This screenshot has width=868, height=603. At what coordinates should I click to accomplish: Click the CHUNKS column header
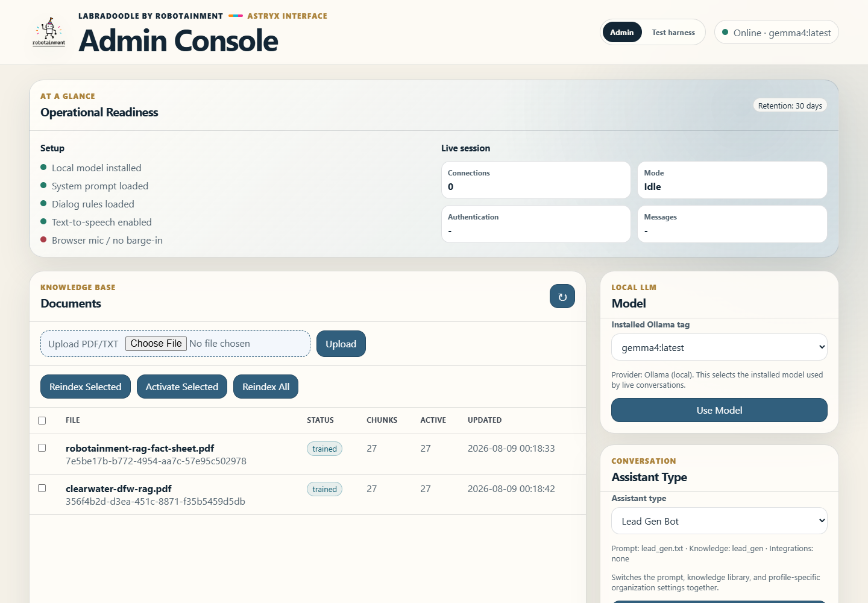(382, 420)
